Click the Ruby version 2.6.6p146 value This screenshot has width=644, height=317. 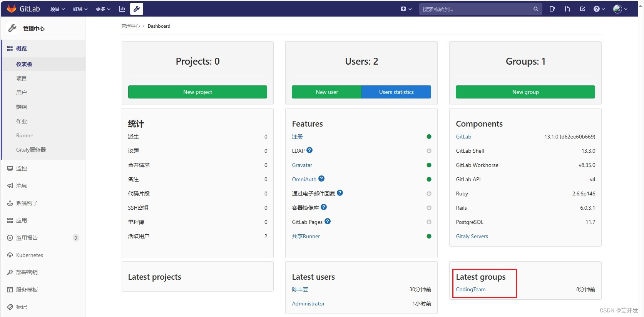(x=584, y=194)
